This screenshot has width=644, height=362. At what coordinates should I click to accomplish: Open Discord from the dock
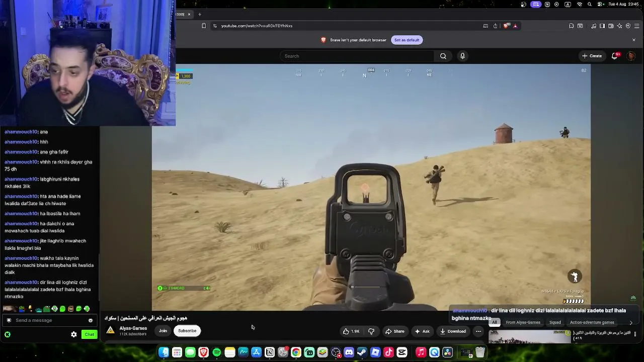click(x=349, y=352)
